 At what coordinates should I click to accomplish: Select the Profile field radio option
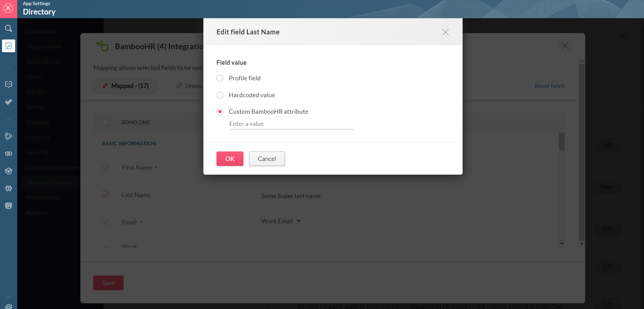[220, 78]
